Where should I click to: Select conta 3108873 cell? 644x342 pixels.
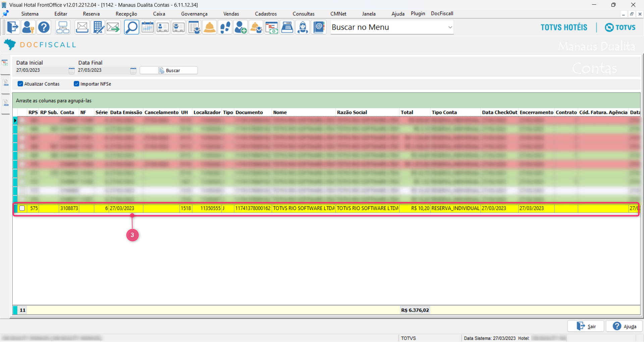(69, 208)
